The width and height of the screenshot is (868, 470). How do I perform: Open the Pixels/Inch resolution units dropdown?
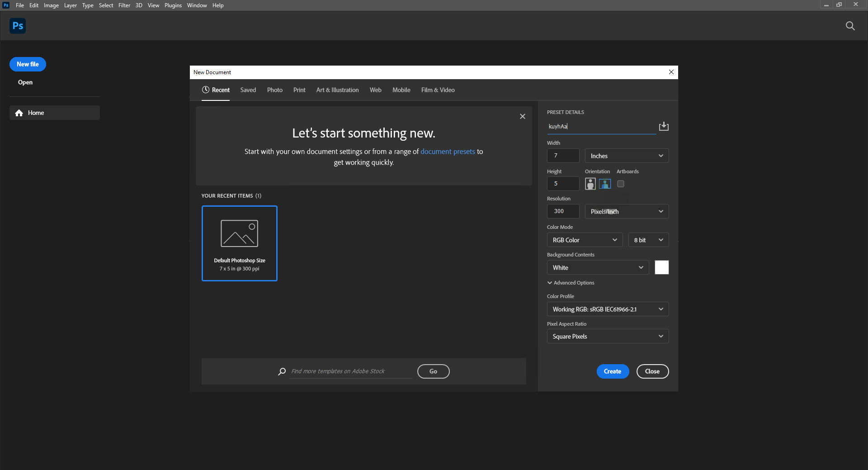coord(627,211)
